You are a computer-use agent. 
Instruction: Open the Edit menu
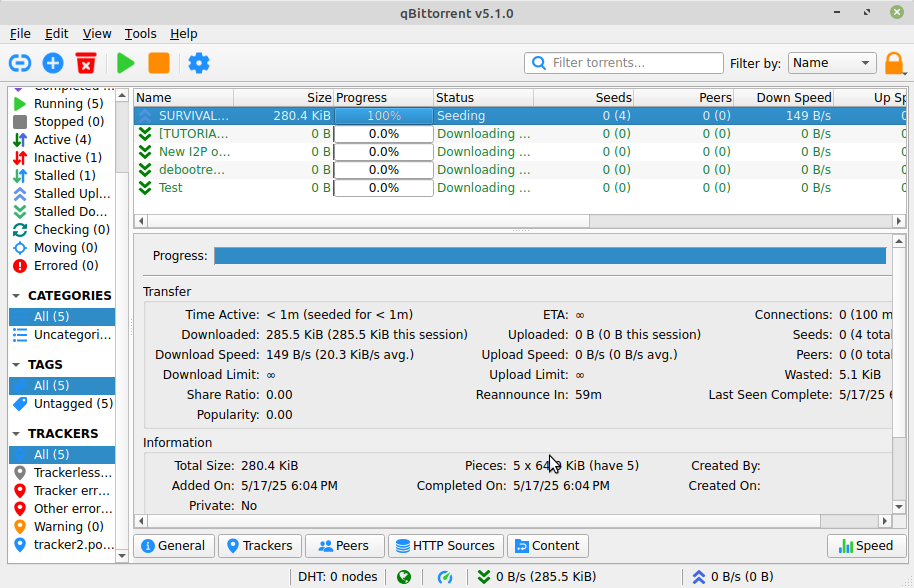[x=57, y=34]
